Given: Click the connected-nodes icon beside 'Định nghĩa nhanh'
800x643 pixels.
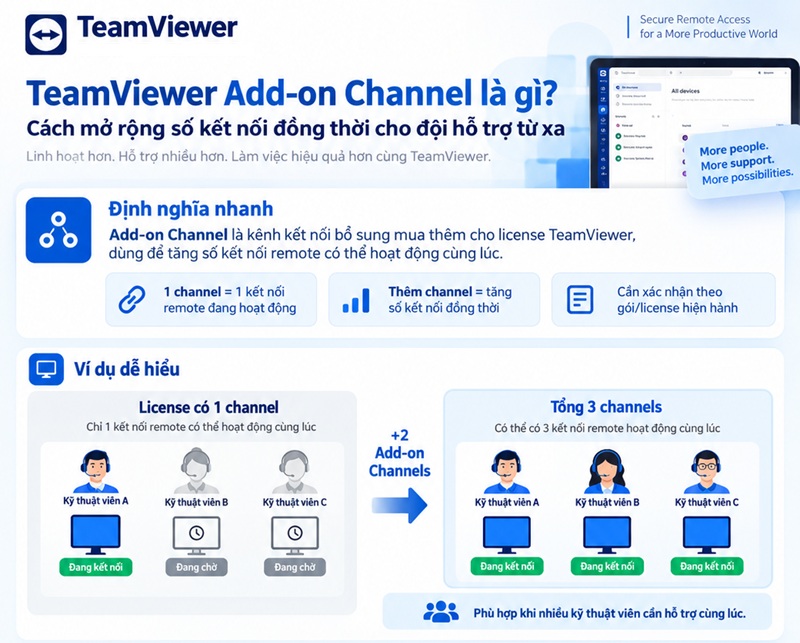Looking at the screenshot, I should (x=59, y=230).
